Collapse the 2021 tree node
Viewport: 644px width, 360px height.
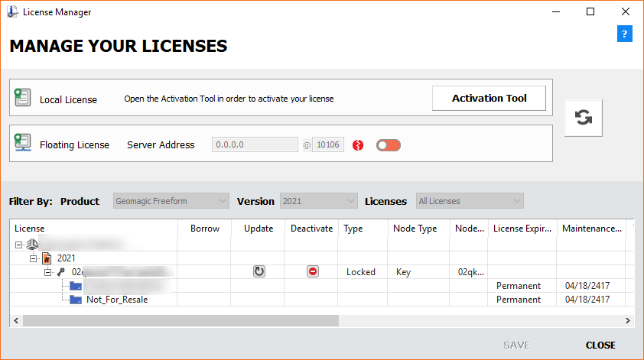coord(34,258)
